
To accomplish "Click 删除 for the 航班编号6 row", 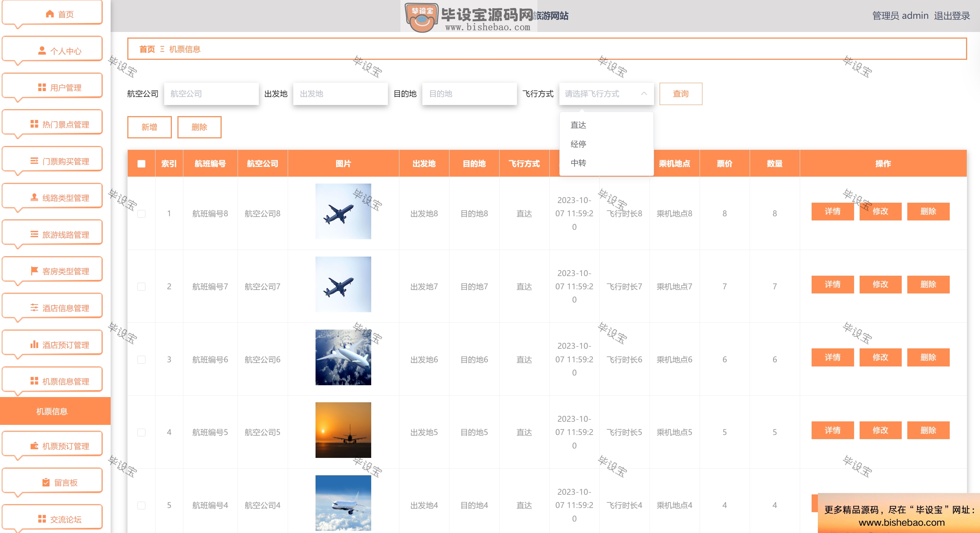I will tap(928, 357).
